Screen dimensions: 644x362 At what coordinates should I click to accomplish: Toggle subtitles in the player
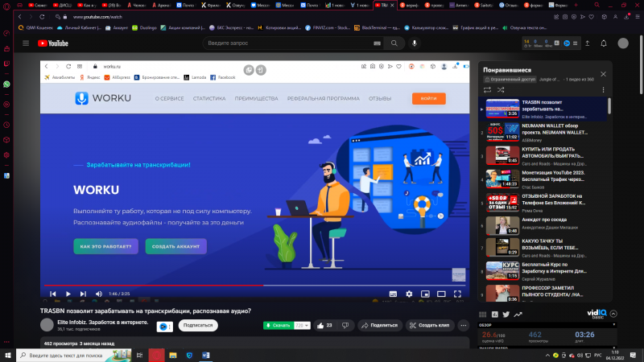pyautogui.click(x=393, y=294)
